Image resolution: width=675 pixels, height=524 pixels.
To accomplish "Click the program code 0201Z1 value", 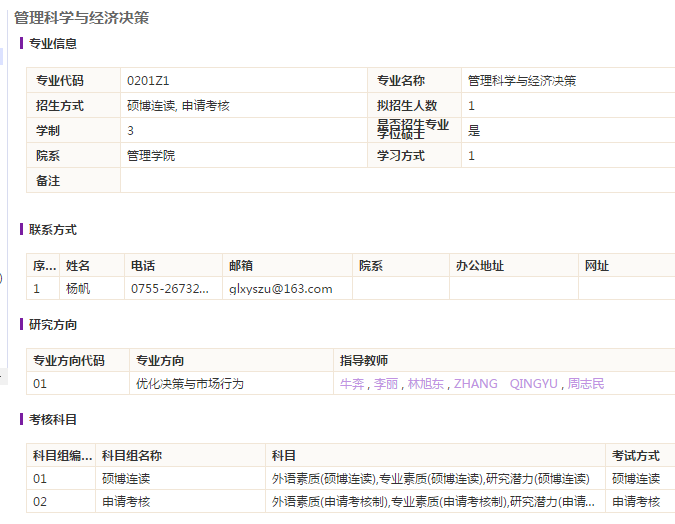I will (x=155, y=81).
